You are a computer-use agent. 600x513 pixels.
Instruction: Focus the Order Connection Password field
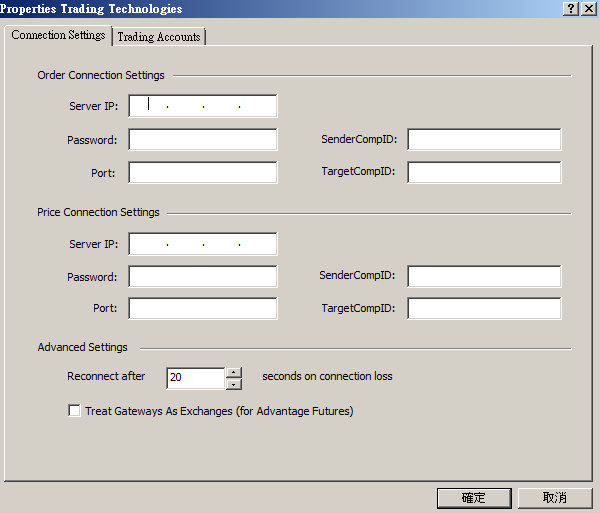pos(203,140)
